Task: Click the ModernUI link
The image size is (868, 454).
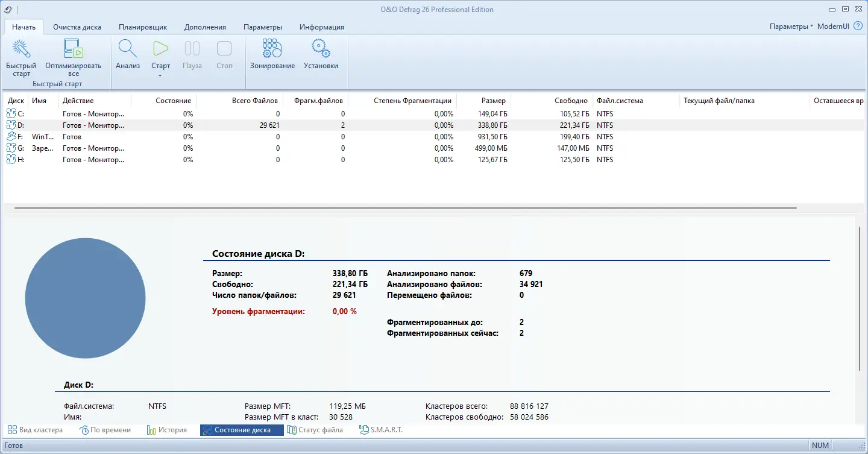Action: point(834,27)
